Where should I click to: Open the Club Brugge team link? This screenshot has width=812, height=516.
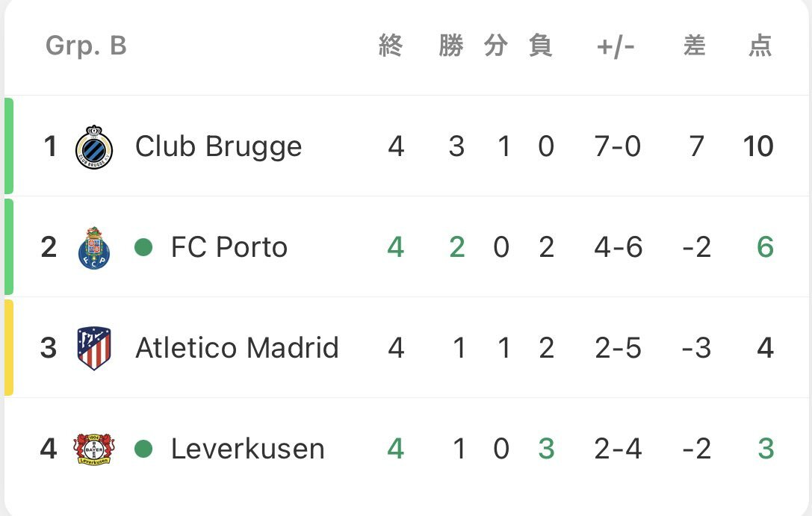(x=219, y=147)
